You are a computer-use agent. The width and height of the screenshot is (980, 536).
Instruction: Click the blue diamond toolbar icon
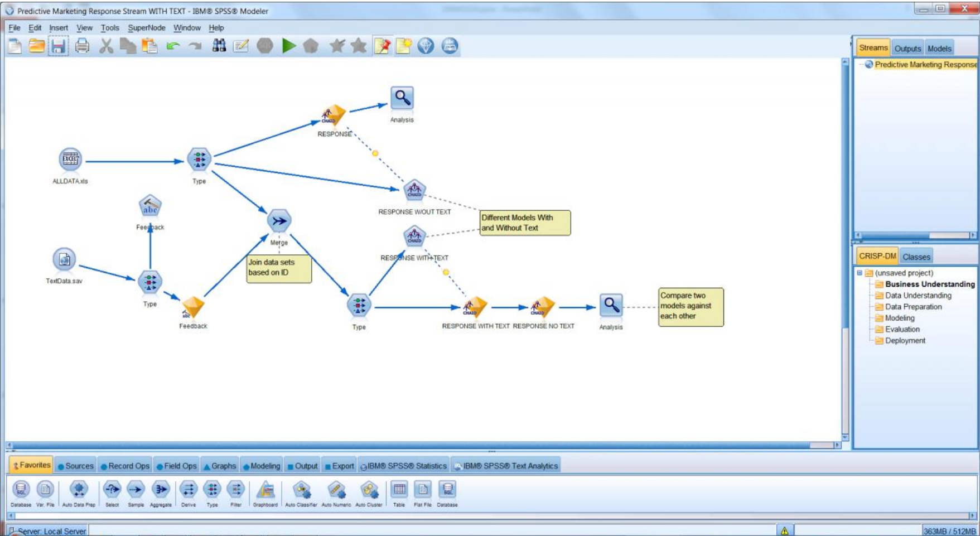[426, 46]
